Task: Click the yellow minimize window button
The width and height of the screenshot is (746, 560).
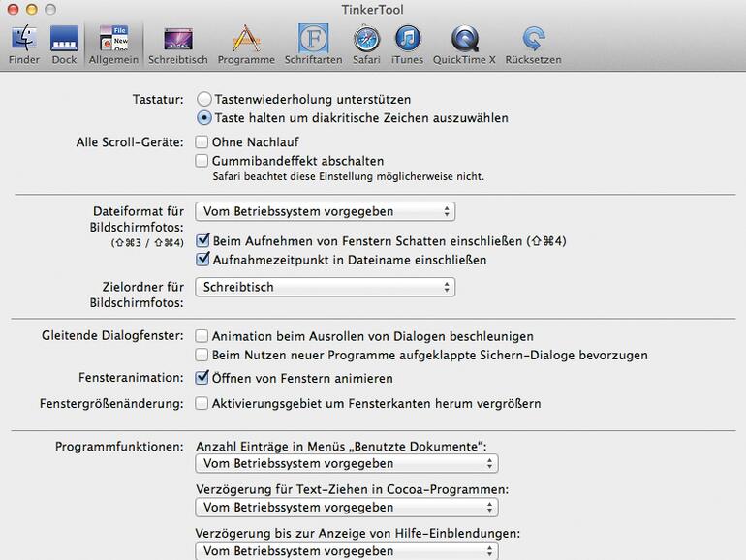Action: (31, 9)
